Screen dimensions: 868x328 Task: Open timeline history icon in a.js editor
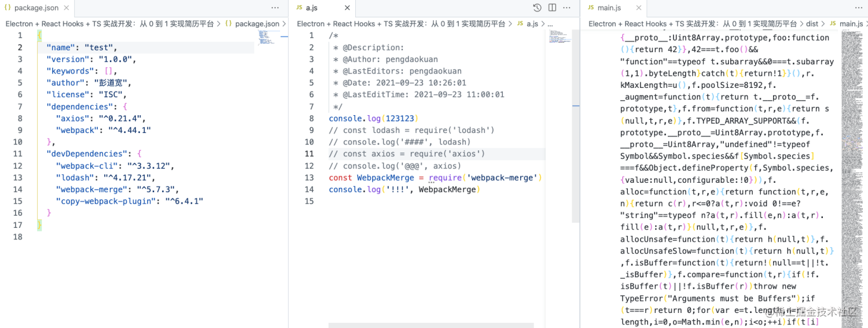(x=537, y=8)
